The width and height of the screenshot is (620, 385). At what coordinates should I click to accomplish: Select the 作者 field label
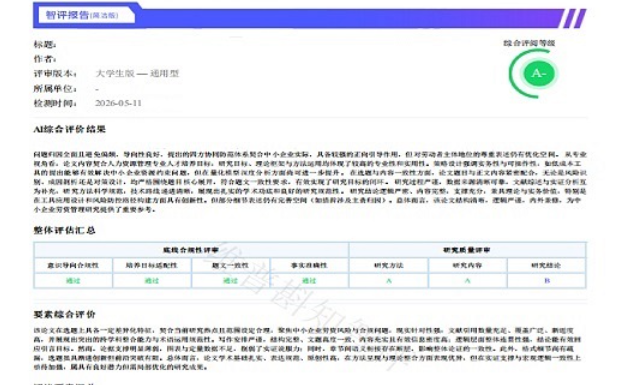click(45, 59)
